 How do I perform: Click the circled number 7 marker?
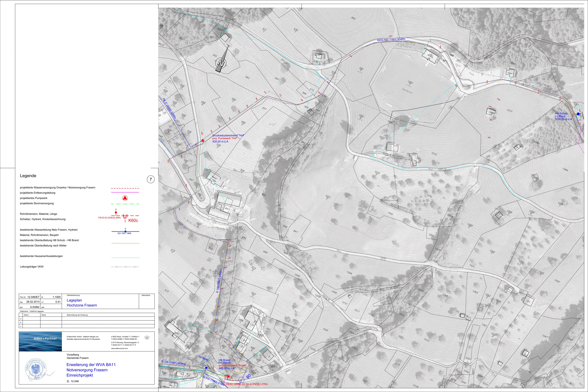coord(151,179)
